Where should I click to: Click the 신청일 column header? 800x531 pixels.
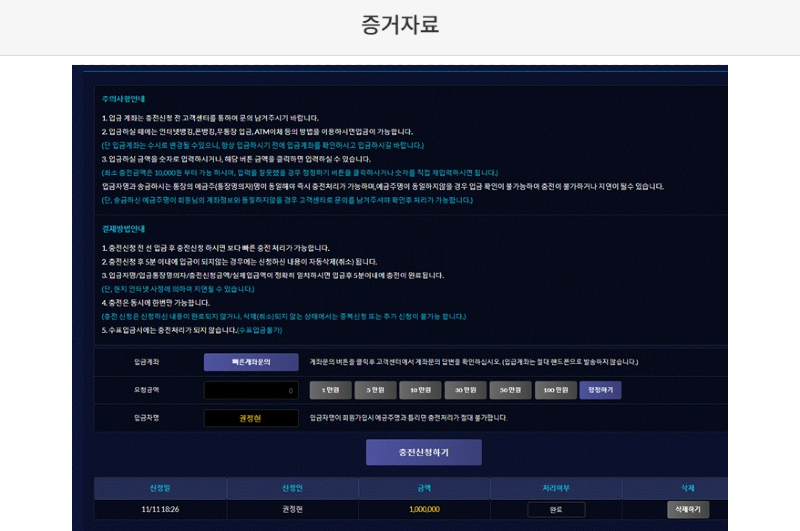pos(160,488)
